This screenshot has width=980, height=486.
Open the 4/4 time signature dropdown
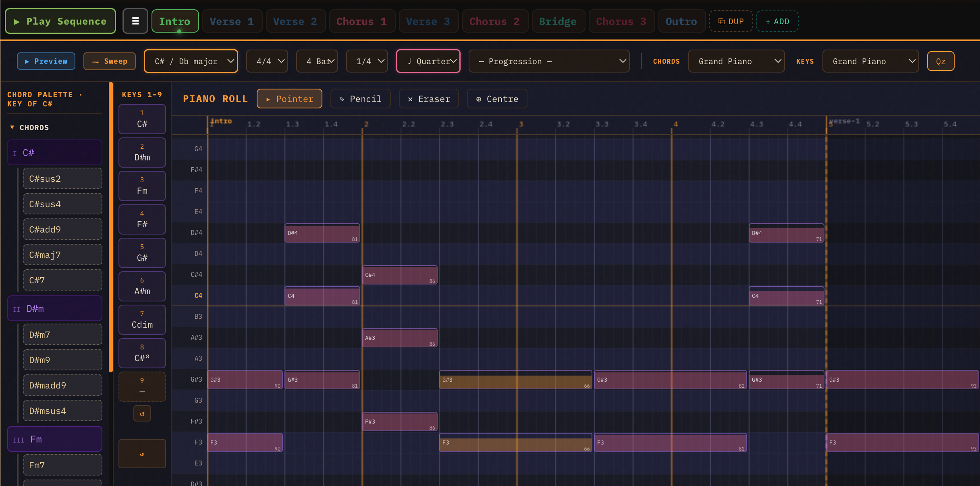coord(267,61)
